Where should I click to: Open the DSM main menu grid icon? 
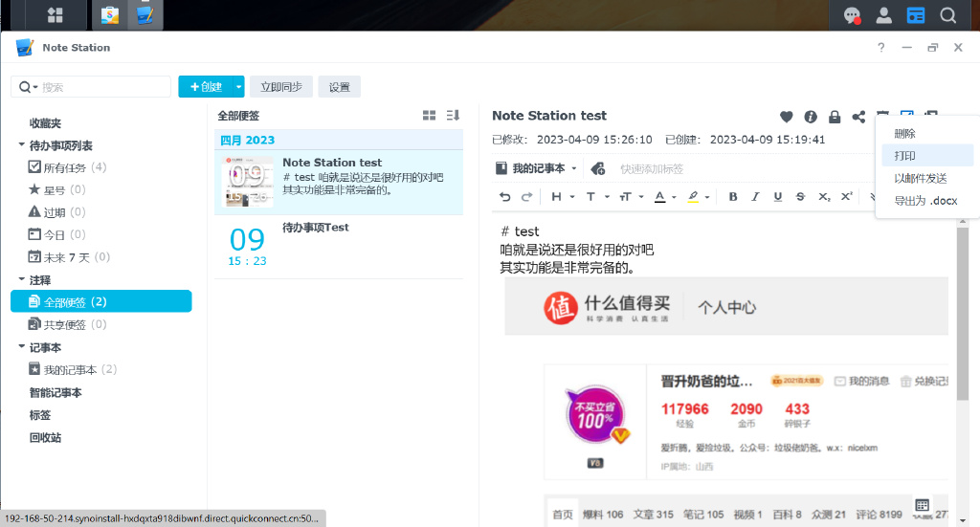(x=55, y=15)
